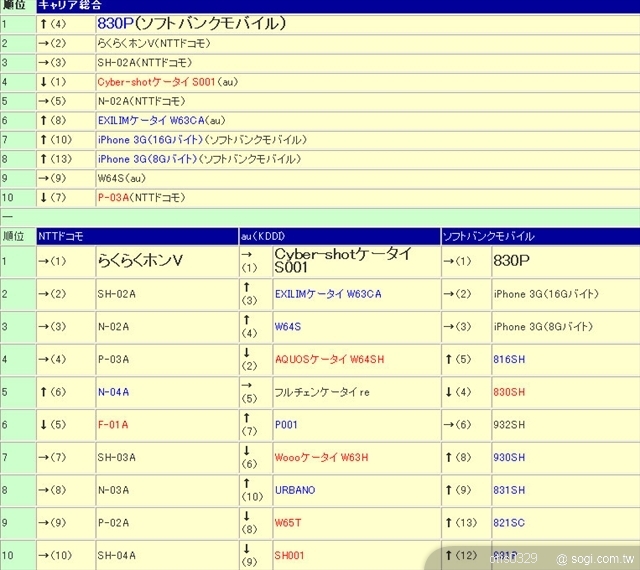Select the N-03A entry
This screenshot has width=640, height=570.
point(113,490)
